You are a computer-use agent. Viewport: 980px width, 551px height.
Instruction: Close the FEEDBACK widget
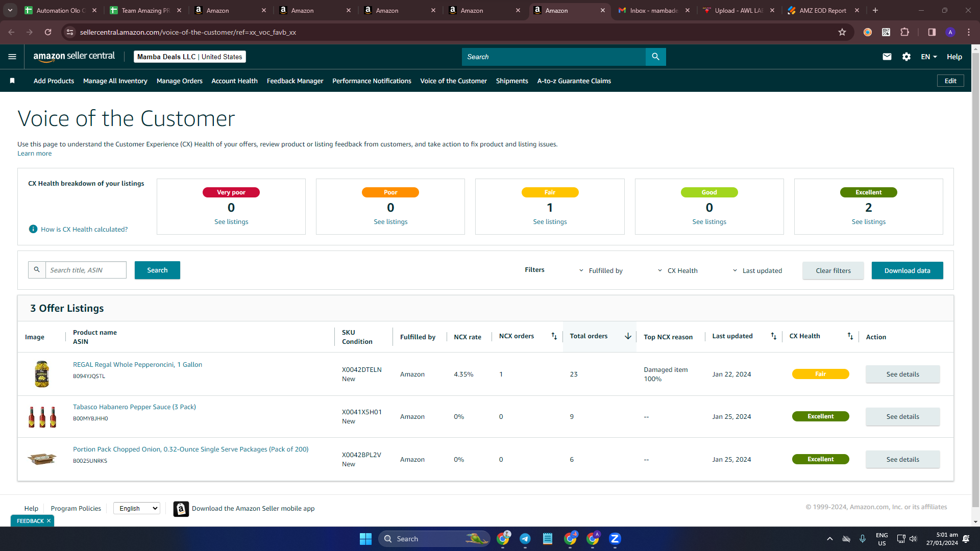click(49, 521)
